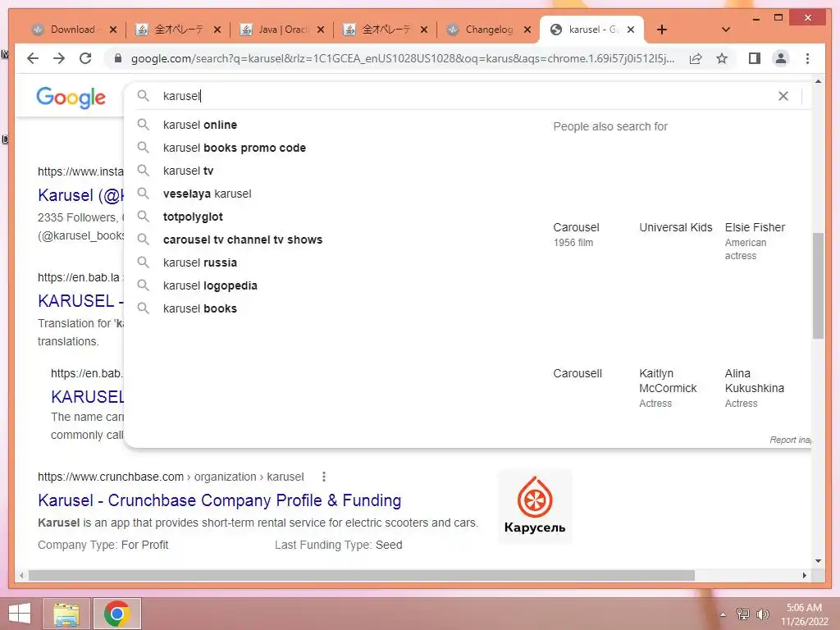Close the Download tab
Viewport: 840px width, 630px height.
[113, 30]
